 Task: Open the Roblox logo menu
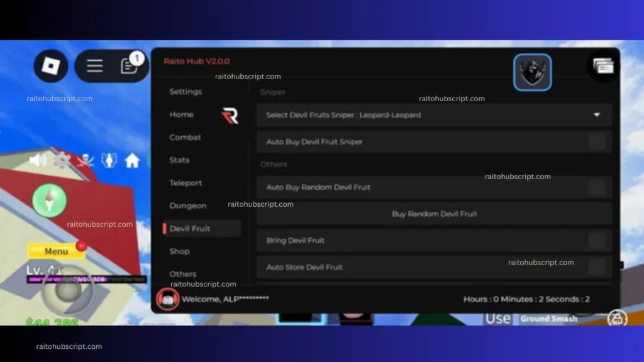click(x=51, y=65)
